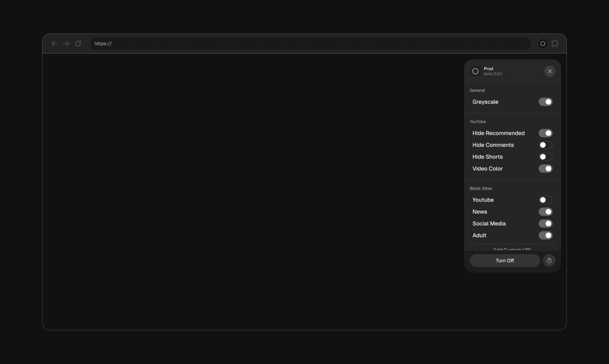Disable the Greyscale toggle

(x=545, y=102)
